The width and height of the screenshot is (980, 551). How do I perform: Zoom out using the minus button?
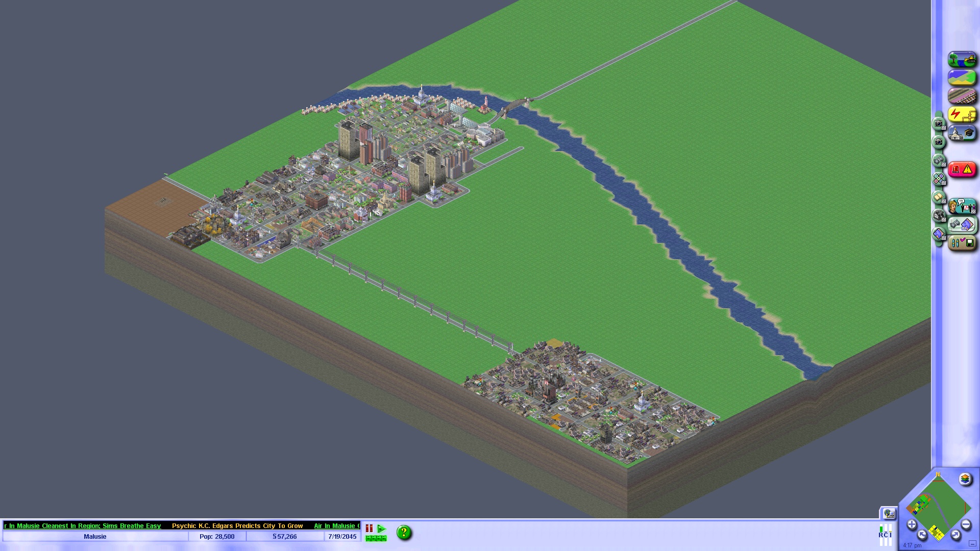point(966,524)
